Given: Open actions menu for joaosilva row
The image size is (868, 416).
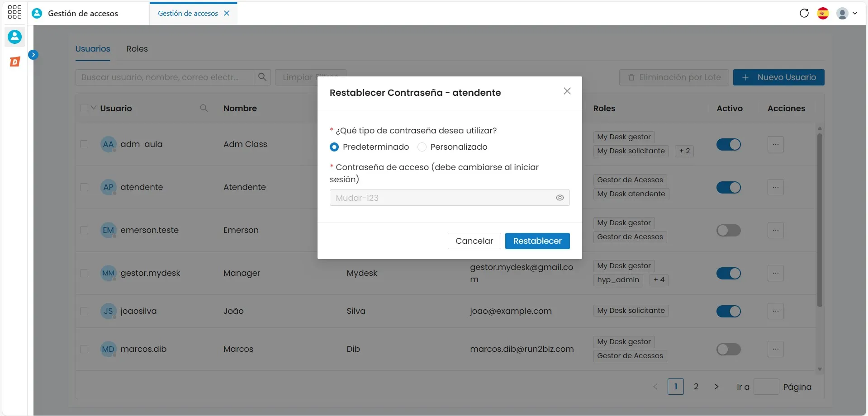Looking at the screenshot, I should [x=775, y=311].
